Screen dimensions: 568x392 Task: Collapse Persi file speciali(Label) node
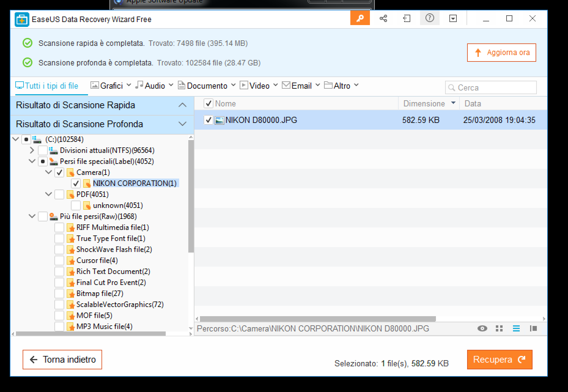[32, 161]
